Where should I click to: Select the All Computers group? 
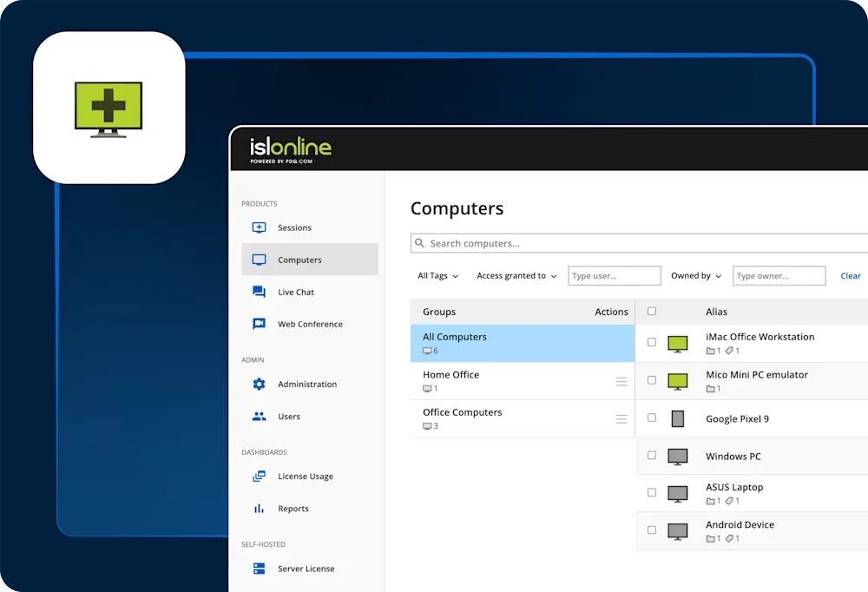coord(522,344)
